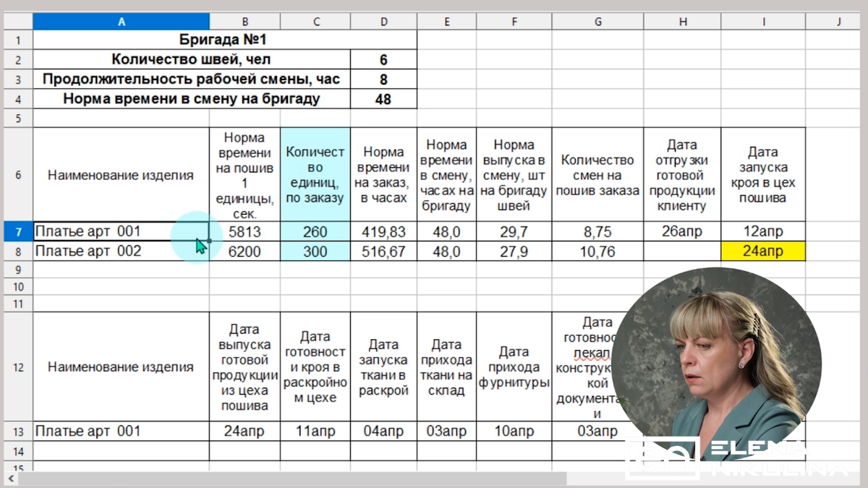
Task: Click header 'Количество единиц, по заказу'
Action: coord(315,175)
